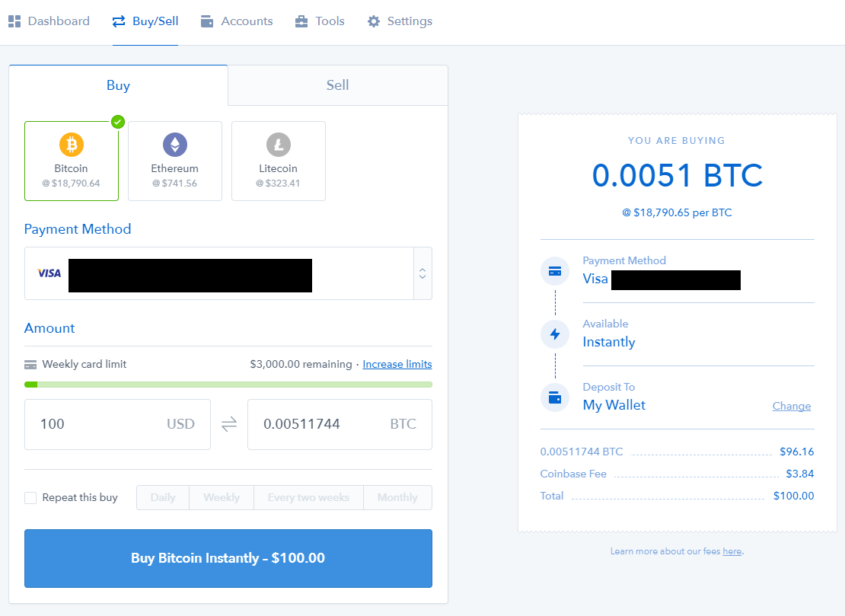Click the weekly card limit progress bar
The width and height of the screenshot is (845, 616).
(x=228, y=385)
